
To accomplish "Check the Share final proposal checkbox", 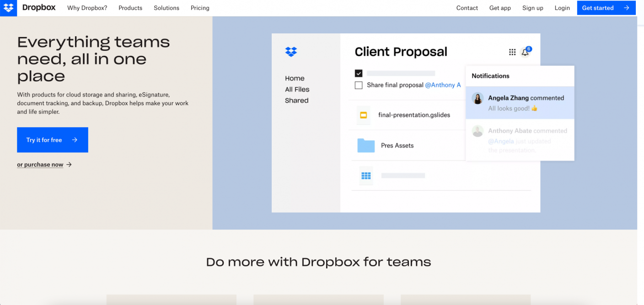I will pos(359,85).
